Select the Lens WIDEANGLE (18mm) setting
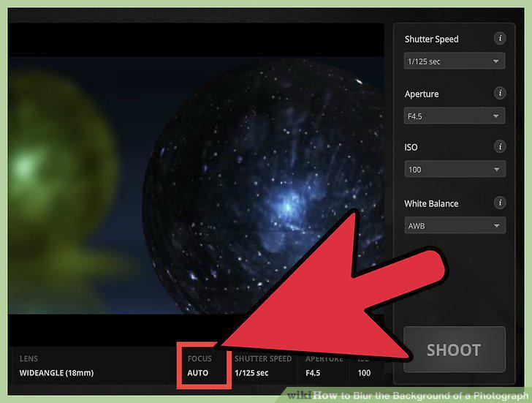This screenshot has height=403, width=532. [x=57, y=366]
